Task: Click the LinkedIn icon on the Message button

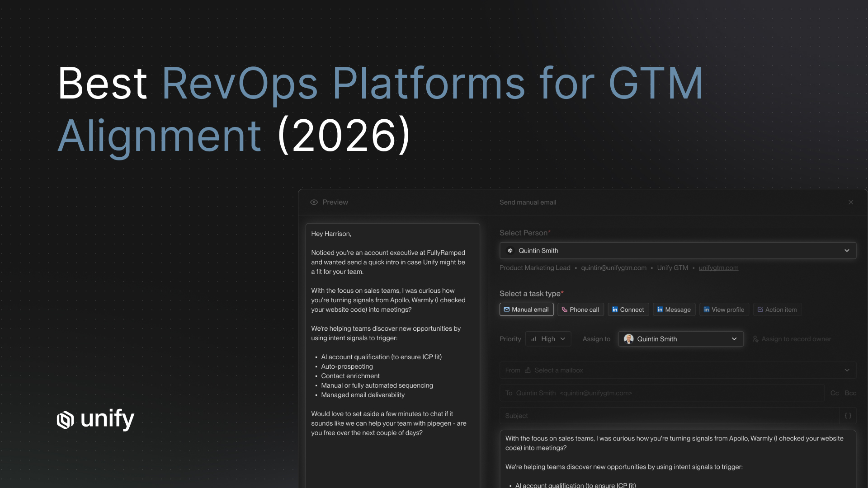Action: [660, 310]
